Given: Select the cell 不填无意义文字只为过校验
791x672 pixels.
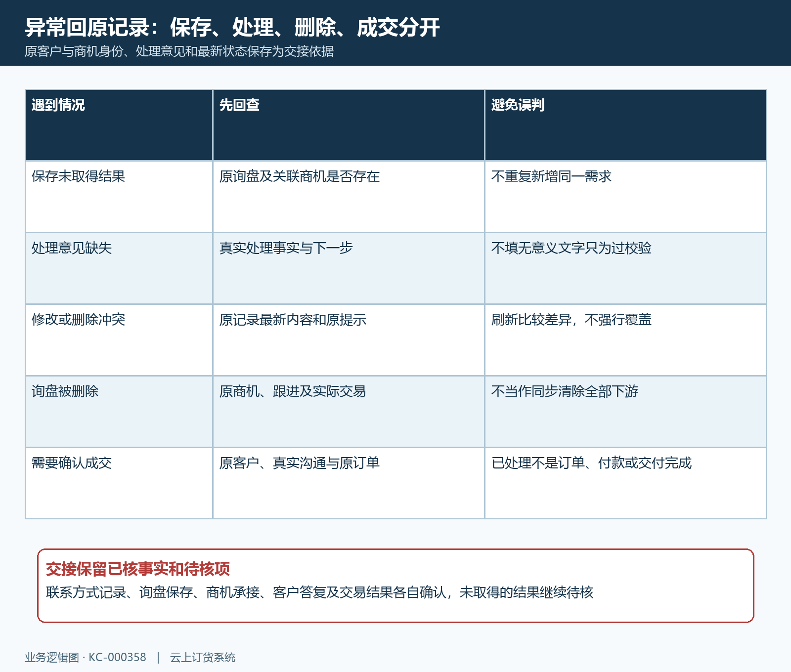Looking at the screenshot, I should [x=625, y=268].
